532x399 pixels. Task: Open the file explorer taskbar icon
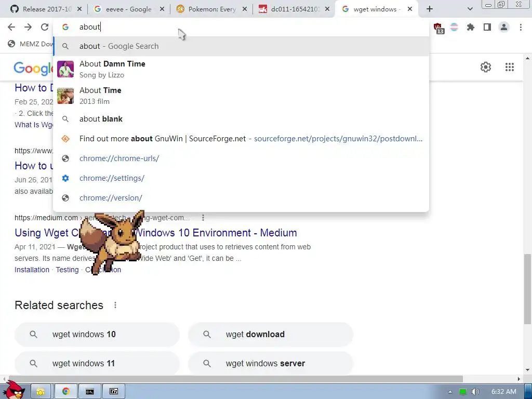41,392
